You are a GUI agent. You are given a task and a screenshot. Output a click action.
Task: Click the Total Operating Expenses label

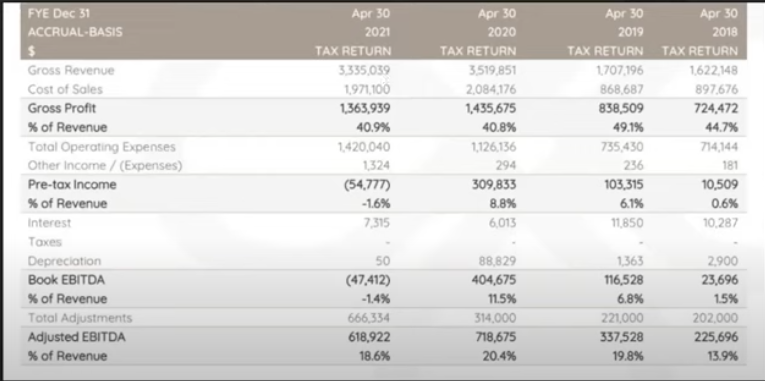point(101,146)
